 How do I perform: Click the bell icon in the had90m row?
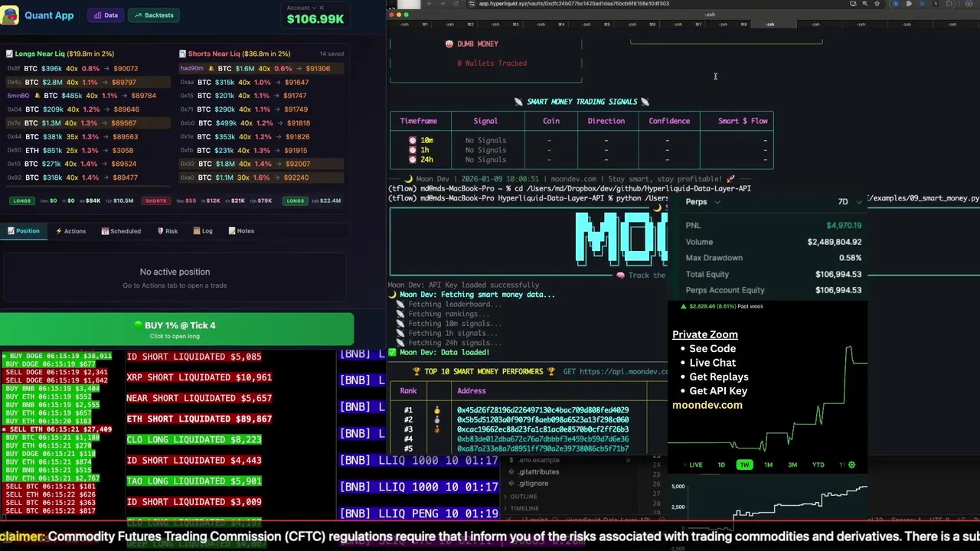(211, 68)
